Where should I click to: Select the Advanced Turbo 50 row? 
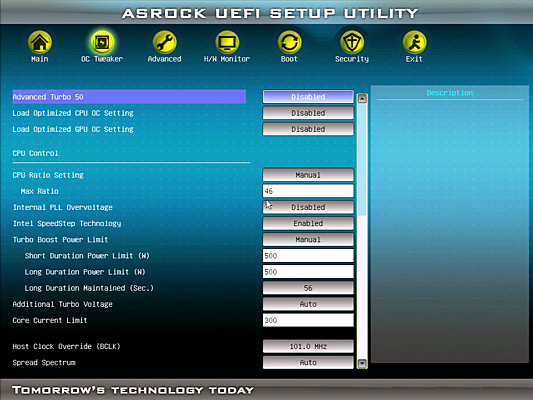[x=129, y=97]
